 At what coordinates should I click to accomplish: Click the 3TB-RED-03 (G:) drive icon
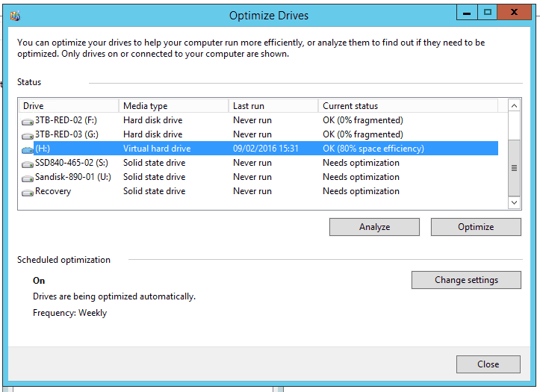28,135
